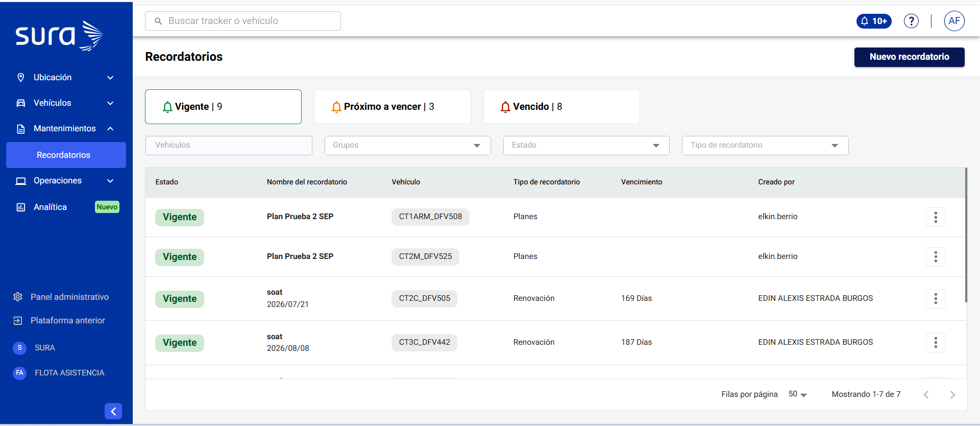Open the Tipo de recordatorio dropdown
Image resolution: width=980 pixels, height=426 pixels.
pos(765,146)
